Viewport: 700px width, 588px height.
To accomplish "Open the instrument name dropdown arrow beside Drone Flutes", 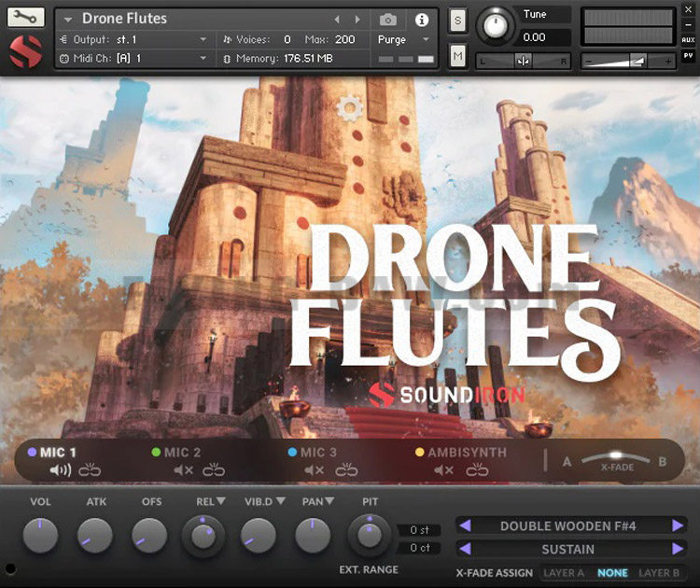I will coord(68,20).
